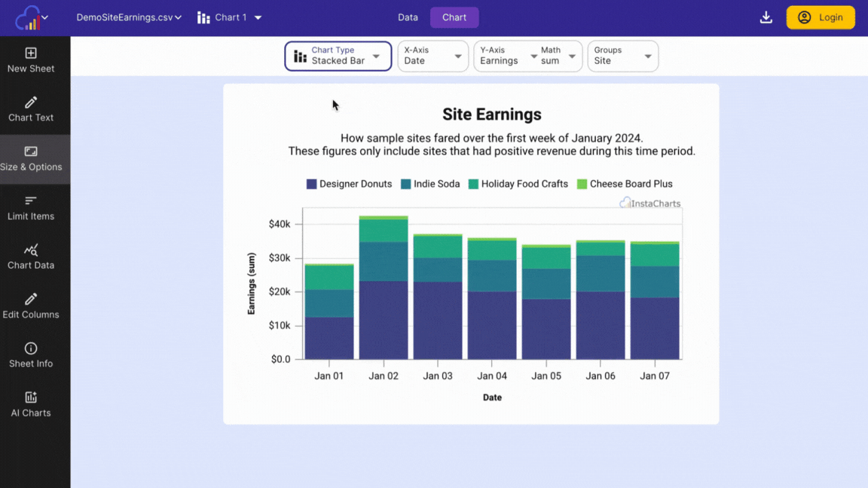This screenshot has height=488, width=868.
Task: Click the subtitle line starting 'How sample sites fared'
Action: [491, 139]
